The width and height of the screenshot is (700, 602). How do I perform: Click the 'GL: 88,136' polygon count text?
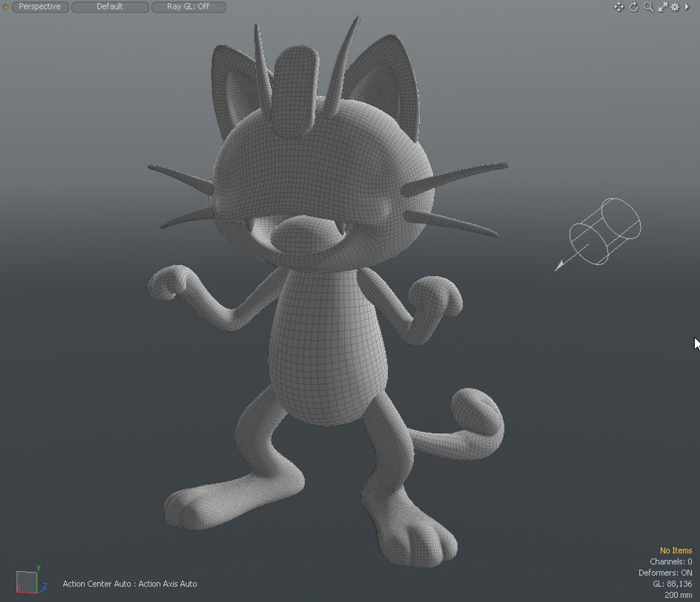pos(672,584)
